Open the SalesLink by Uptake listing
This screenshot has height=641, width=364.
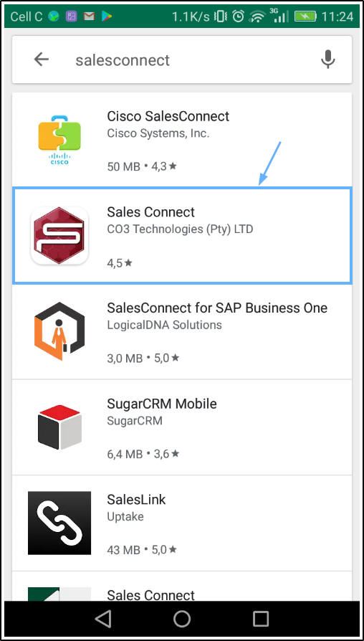click(182, 523)
